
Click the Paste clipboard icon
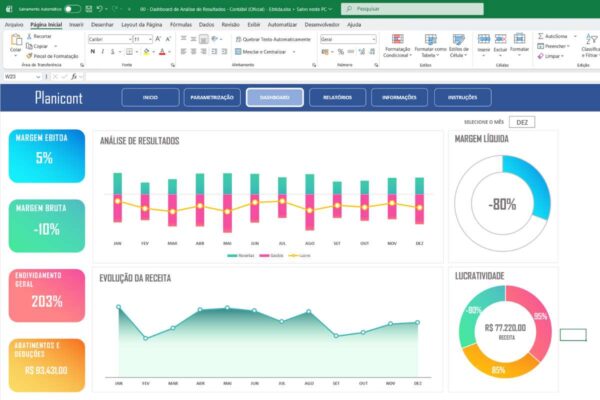[16, 40]
